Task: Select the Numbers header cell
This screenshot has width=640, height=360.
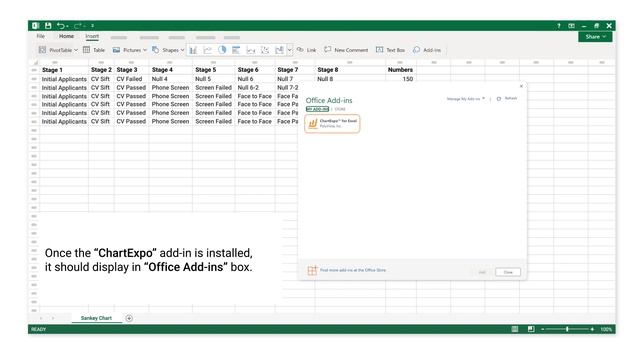Action: pos(401,70)
